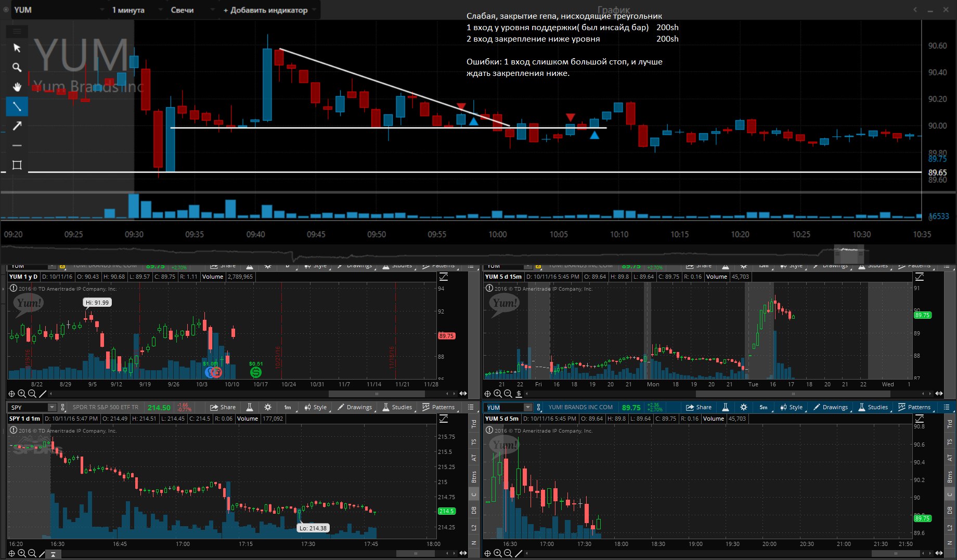This screenshot has width=957, height=560.
Task: Click horizontal scrollbar thumb under SPY chart
Action: tap(416, 553)
